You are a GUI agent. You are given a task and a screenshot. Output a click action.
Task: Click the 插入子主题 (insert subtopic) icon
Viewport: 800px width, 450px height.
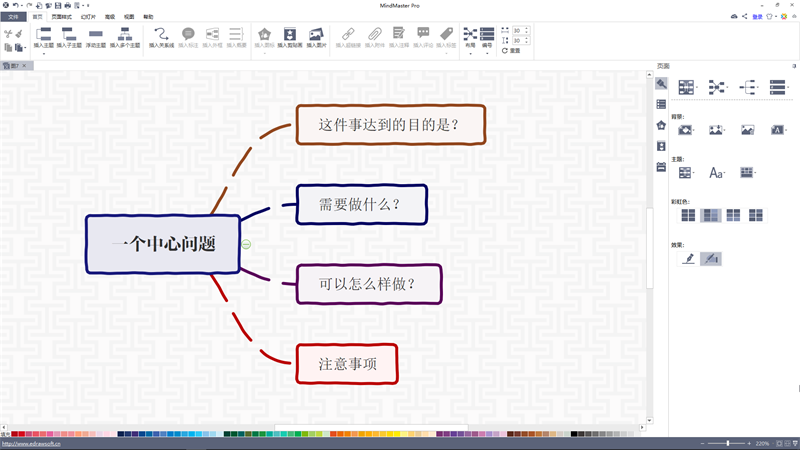click(x=69, y=34)
